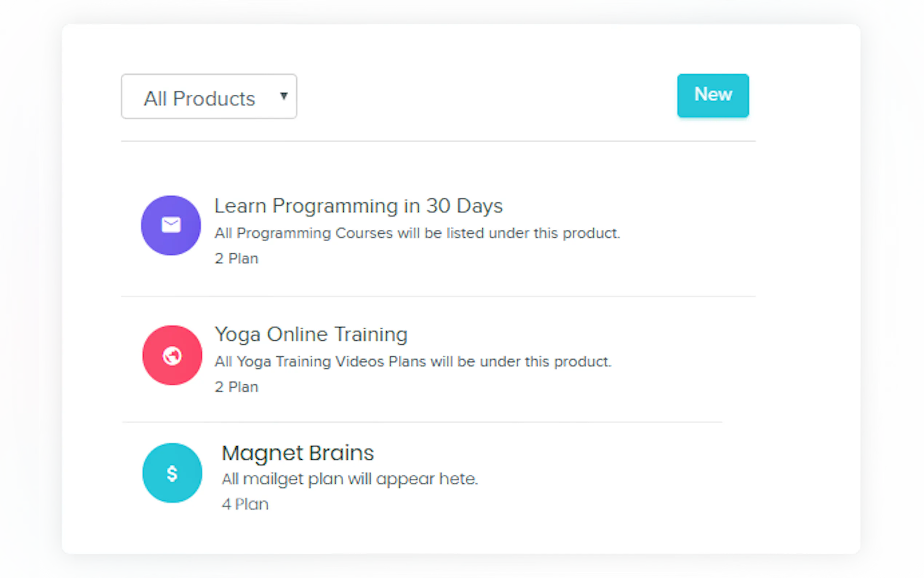924x578 pixels.
Task: Click the dropdown arrow beside All Products
Action: pyautogui.click(x=283, y=96)
